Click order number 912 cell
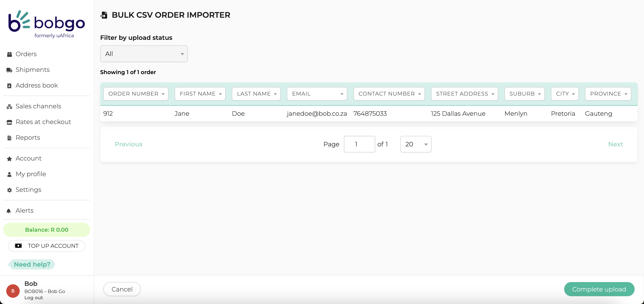Viewport: 644px width, 304px height. (x=108, y=113)
